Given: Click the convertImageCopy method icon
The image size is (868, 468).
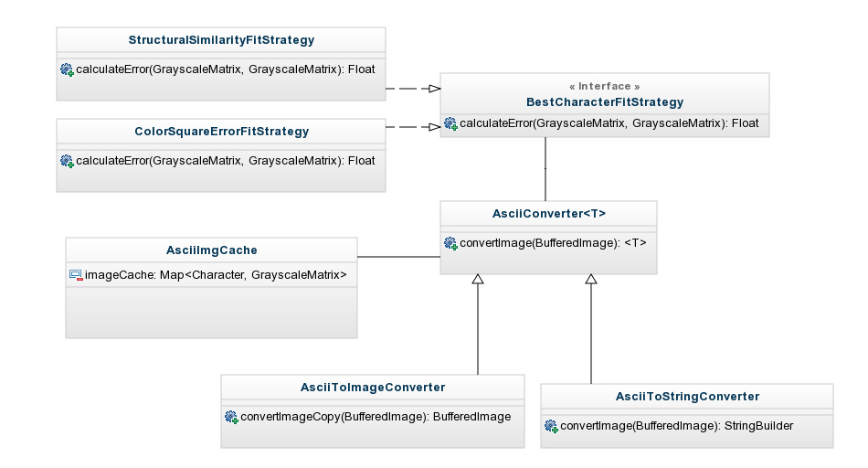Looking at the screenshot, I should click(x=231, y=417).
